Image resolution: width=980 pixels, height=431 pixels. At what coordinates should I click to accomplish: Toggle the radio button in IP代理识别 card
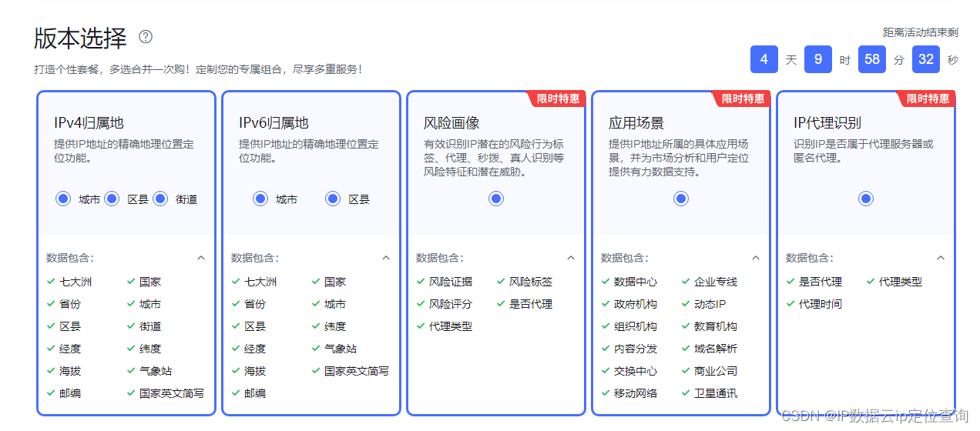coord(866,199)
